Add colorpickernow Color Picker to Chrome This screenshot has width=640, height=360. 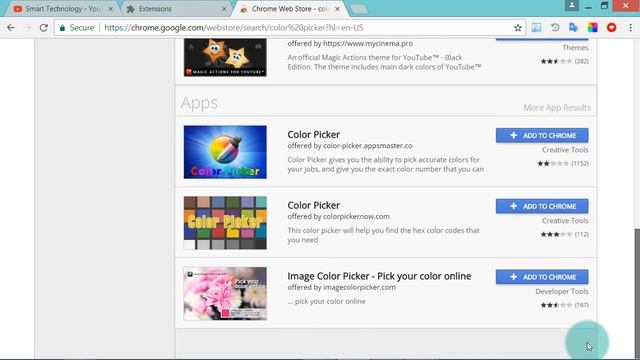coord(542,206)
